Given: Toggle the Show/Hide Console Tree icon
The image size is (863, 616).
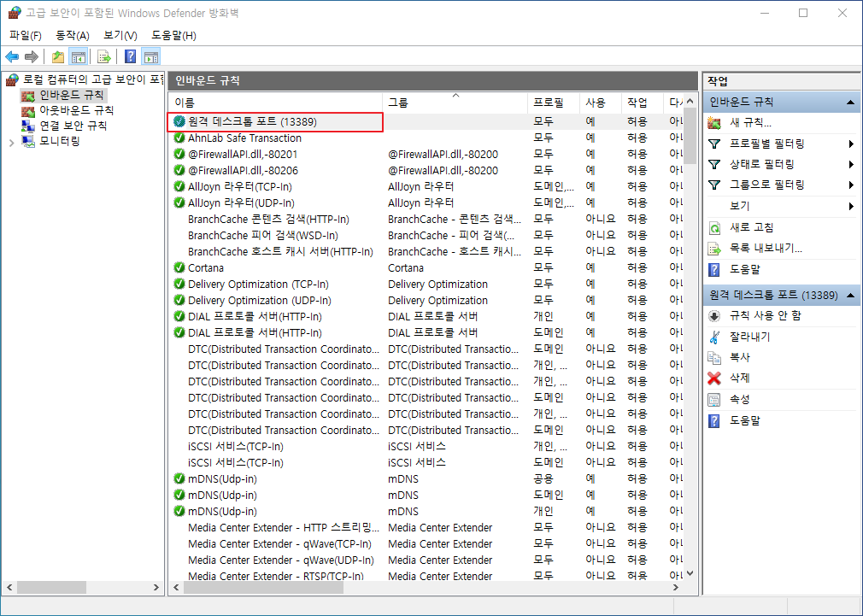Looking at the screenshot, I should click(x=79, y=56).
